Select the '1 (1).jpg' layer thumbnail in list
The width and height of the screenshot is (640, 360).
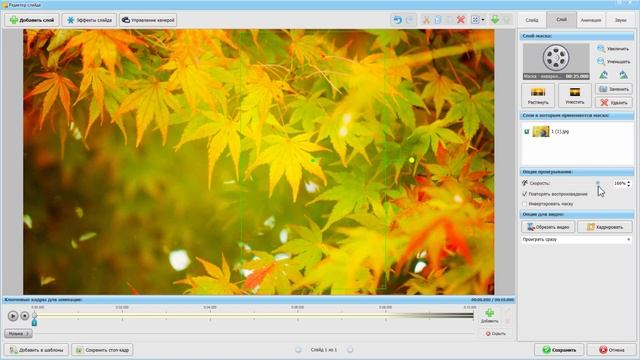[541, 131]
